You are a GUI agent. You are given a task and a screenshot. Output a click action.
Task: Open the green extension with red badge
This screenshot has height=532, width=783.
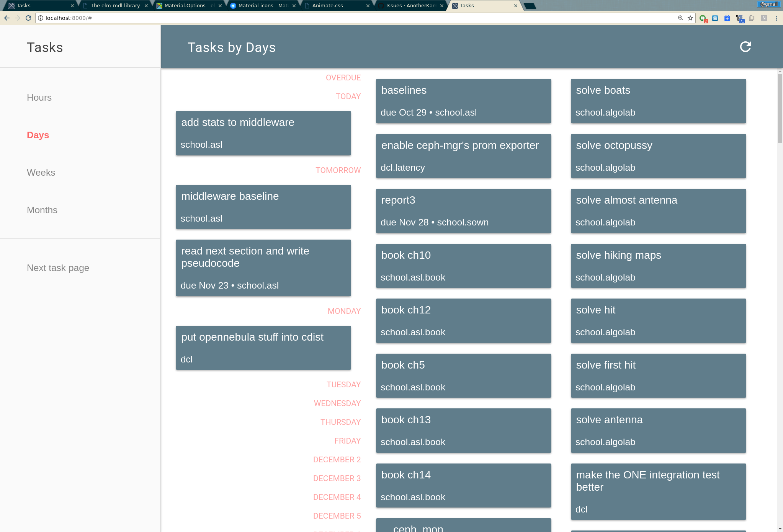click(x=703, y=18)
